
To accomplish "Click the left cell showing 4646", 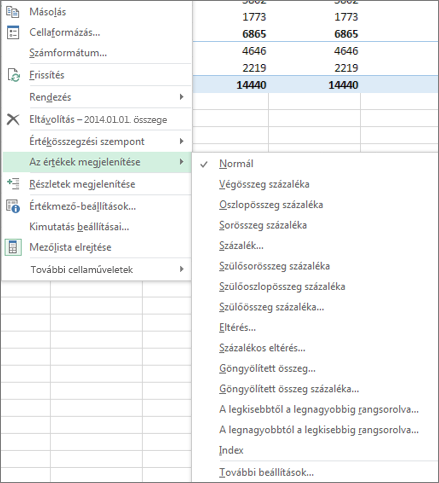I will (x=254, y=51).
